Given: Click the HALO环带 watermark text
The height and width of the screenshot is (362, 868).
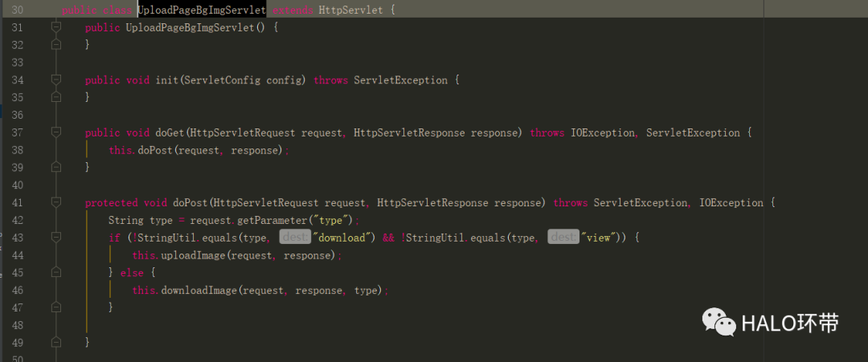Looking at the screenshot, I should [x=789, y=323].
